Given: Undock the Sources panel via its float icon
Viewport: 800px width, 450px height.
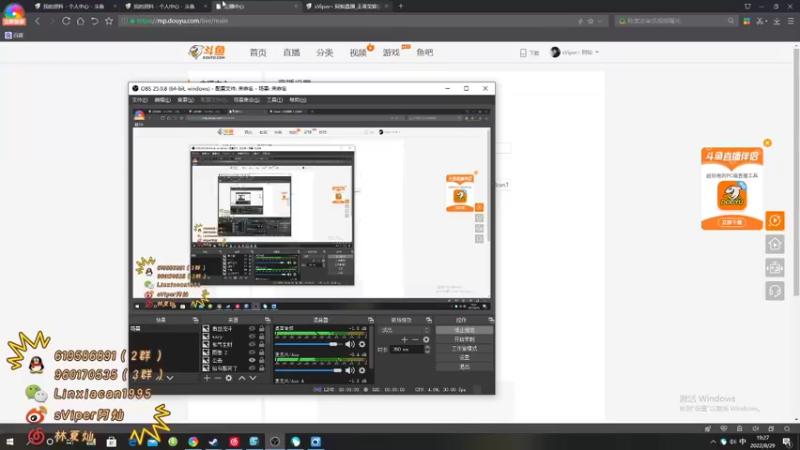Looking at the screenshot, I should [x=267, y=320].
